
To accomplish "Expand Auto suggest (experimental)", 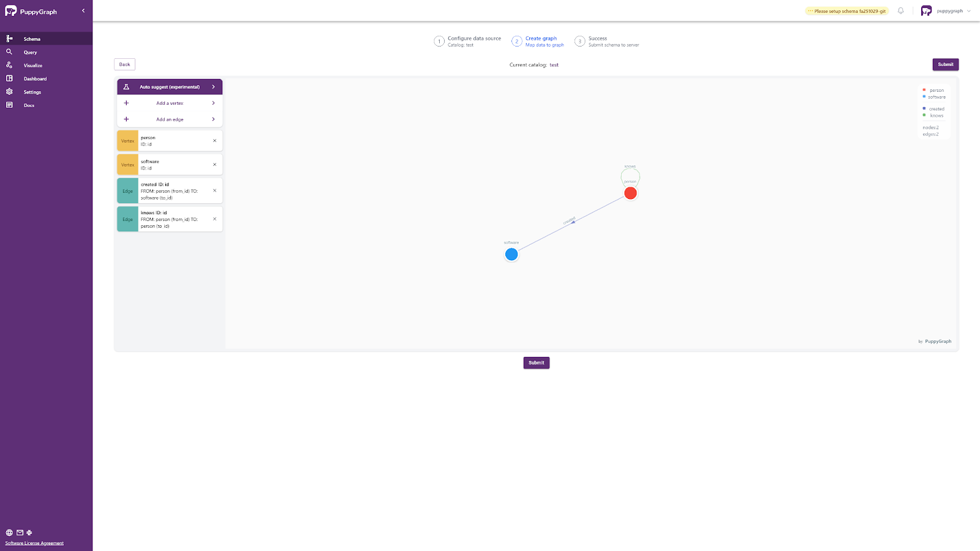I will (170, 87).
